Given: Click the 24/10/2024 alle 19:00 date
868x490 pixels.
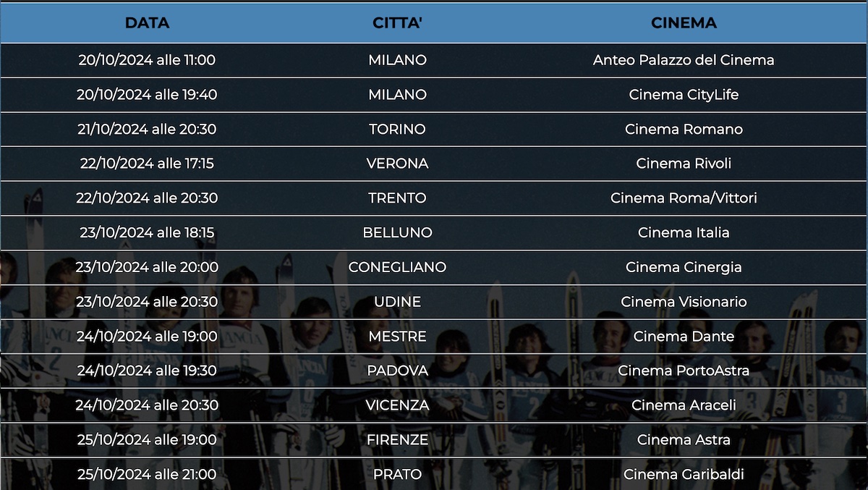Looking at the screenshot, I should click(x=147, y=337).
